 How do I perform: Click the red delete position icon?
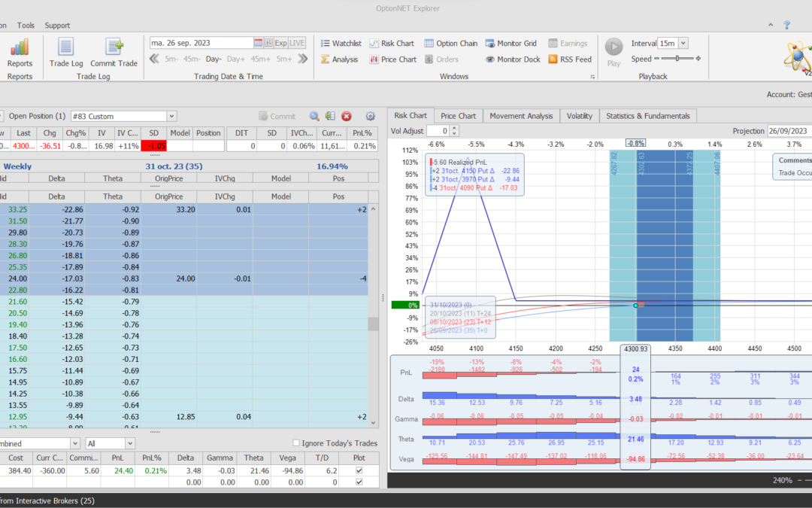coord(347,116)
